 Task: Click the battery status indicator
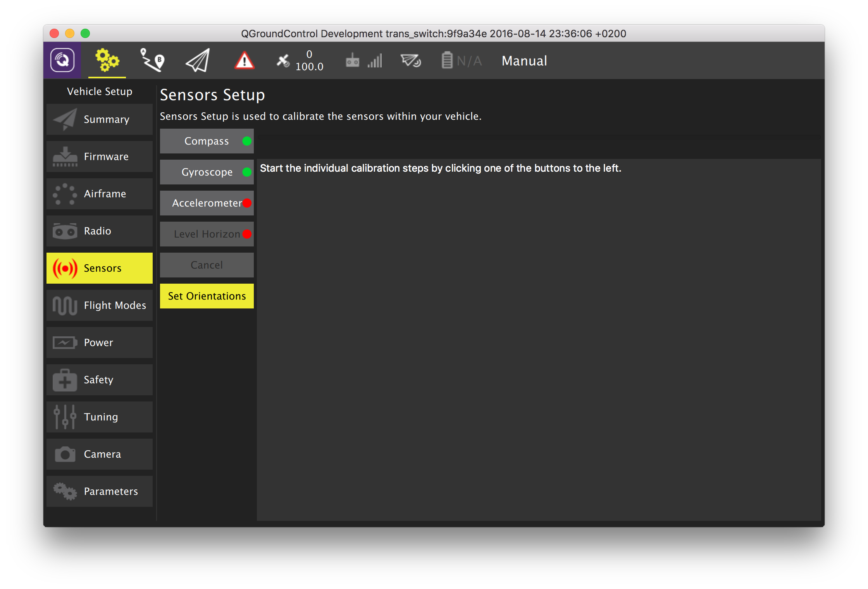461,61
